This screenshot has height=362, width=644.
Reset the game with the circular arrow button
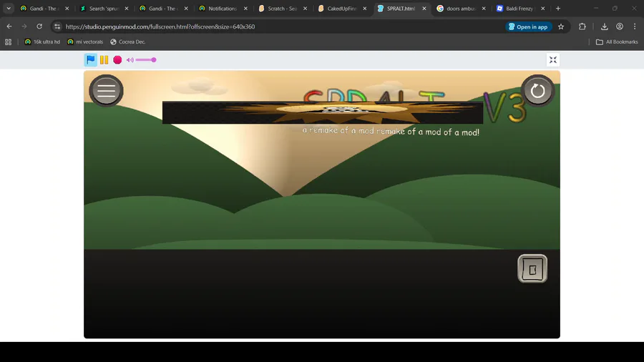tap(537, 91)
